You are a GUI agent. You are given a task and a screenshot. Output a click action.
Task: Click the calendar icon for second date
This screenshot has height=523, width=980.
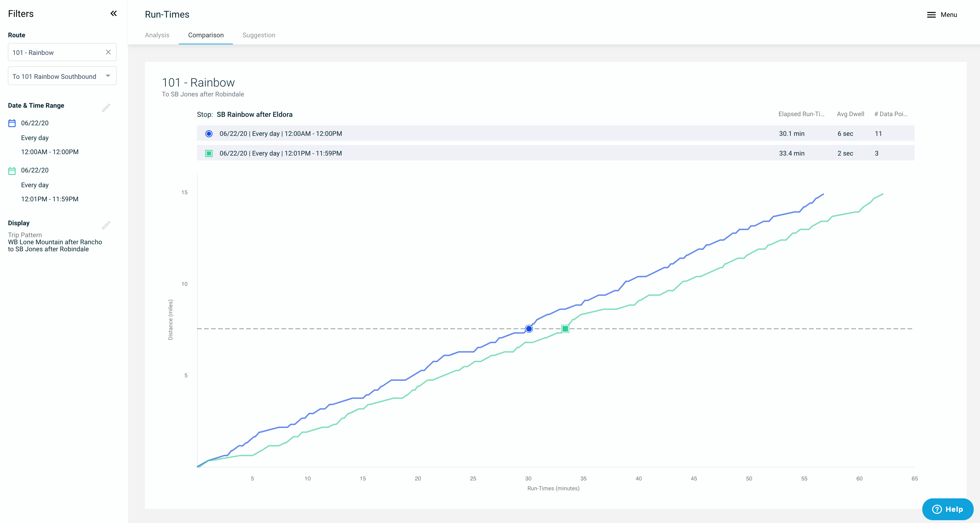point(12,170)
